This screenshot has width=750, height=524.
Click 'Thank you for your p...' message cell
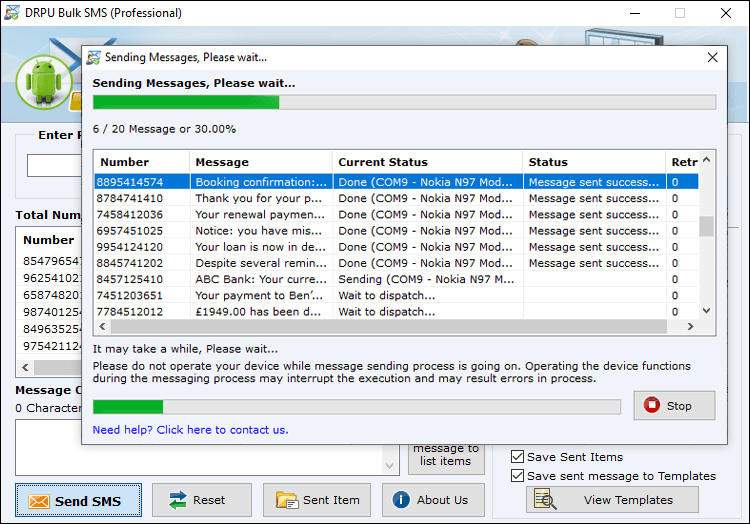tap(261, 198)
